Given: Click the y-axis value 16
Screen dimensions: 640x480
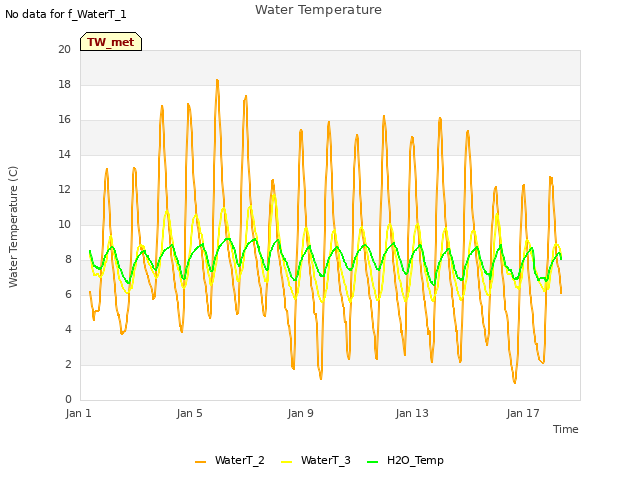Looking at the screenshot, I should (x=64, y=120).
